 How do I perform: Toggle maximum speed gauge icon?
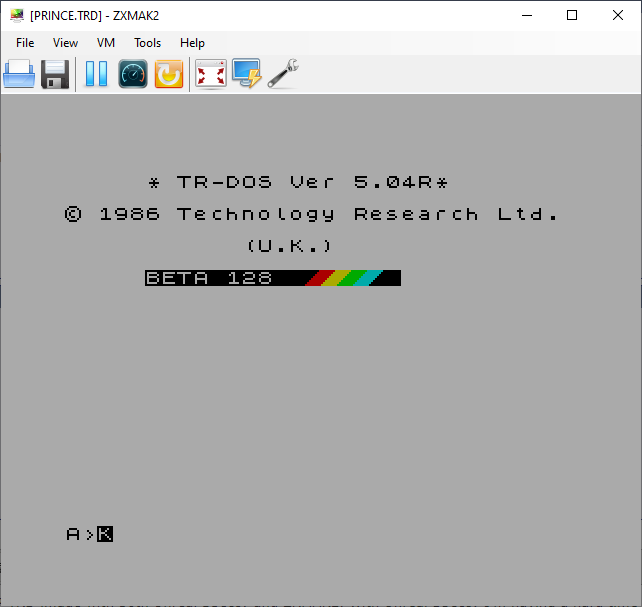pos(133,74)
